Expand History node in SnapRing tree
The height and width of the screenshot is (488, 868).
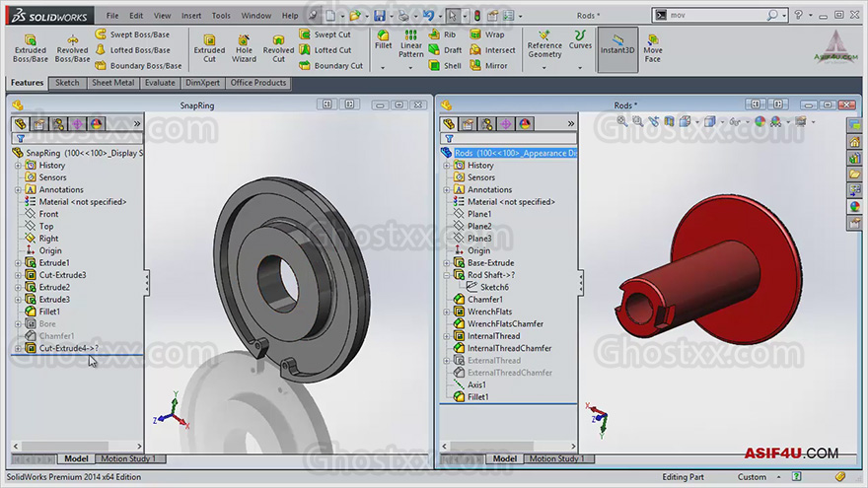18,166
